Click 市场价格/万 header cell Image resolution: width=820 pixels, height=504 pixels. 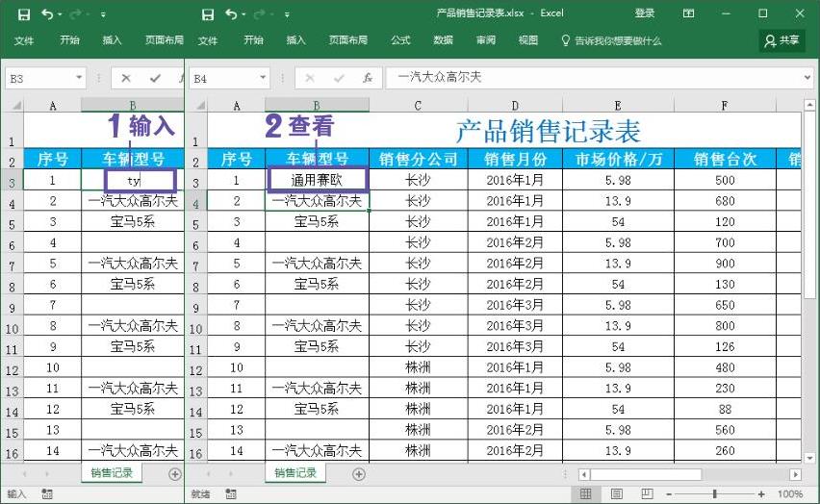[619, 159]
